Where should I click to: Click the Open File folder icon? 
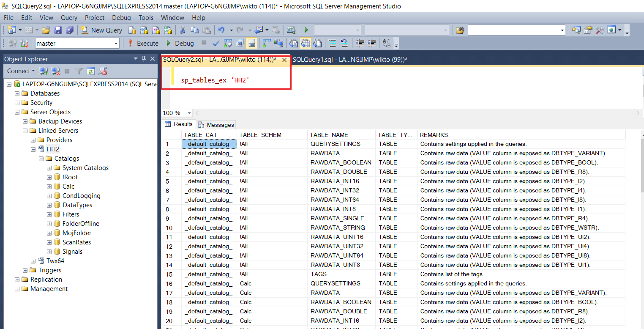click(x=46, y=30)
